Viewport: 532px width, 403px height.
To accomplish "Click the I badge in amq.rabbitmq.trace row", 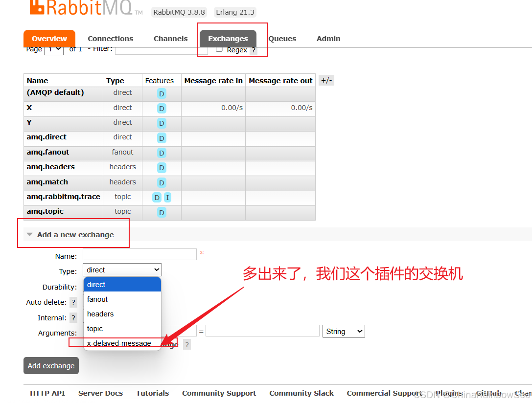I will [x=167, y=197].
